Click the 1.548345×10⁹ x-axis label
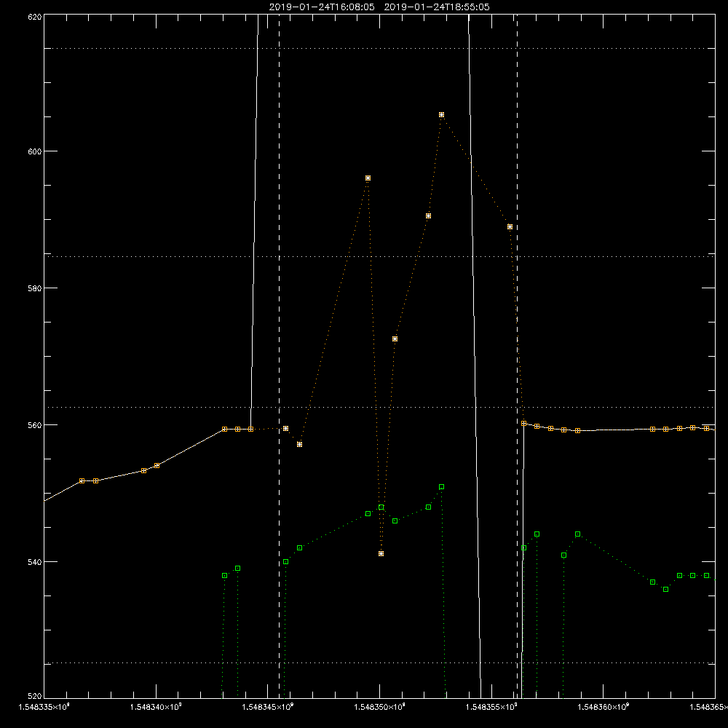Screen dimensions: 728x728 point(268,707)
